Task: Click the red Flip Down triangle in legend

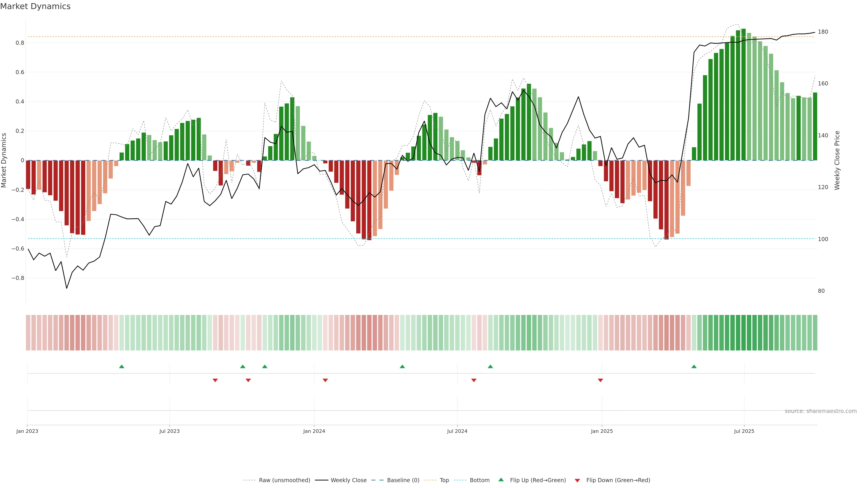Action: [x=577, y=481]
